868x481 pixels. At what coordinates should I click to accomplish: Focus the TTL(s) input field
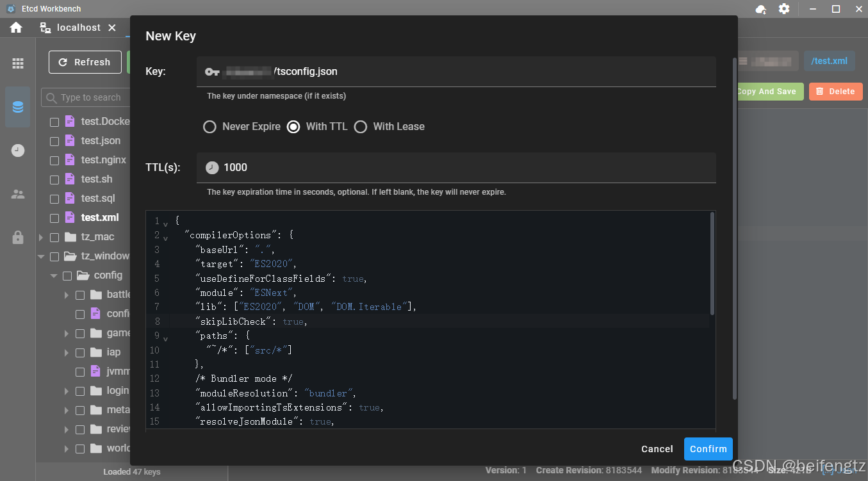[456, 168]
